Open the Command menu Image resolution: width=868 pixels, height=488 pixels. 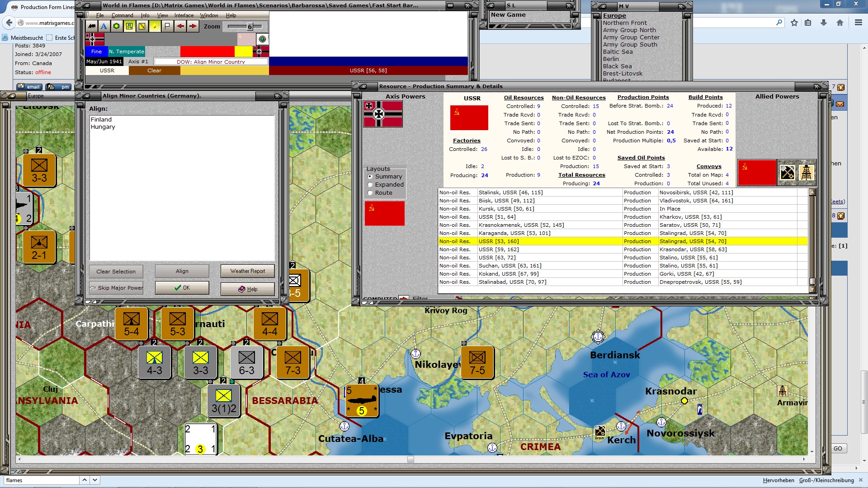[122, 15]
